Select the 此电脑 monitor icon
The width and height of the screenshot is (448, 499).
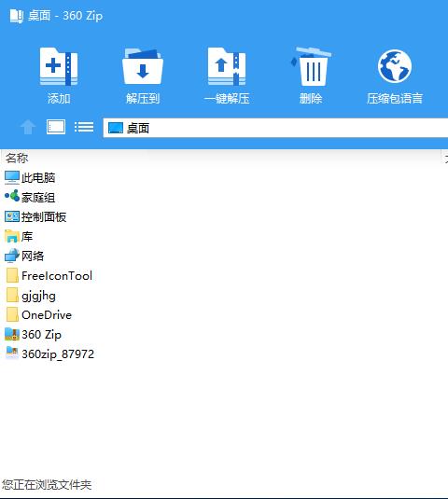tap(12, 177)
